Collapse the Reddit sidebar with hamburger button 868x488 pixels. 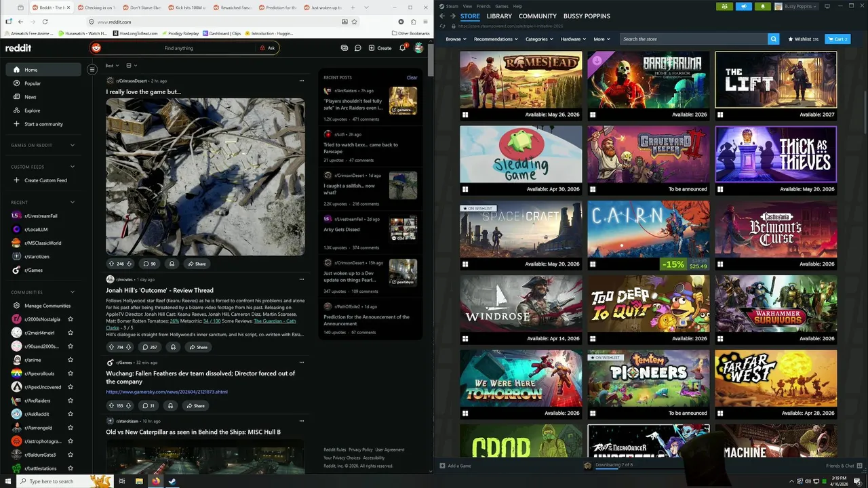(x=92, y=69)
